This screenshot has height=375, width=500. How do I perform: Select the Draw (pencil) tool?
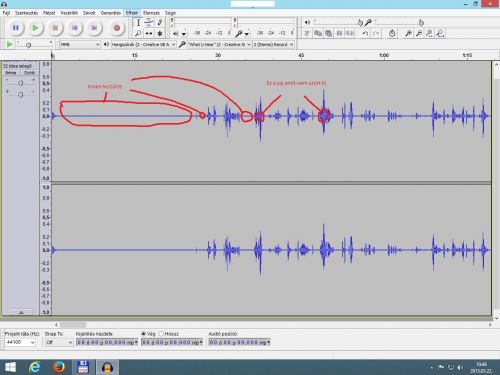160,23
